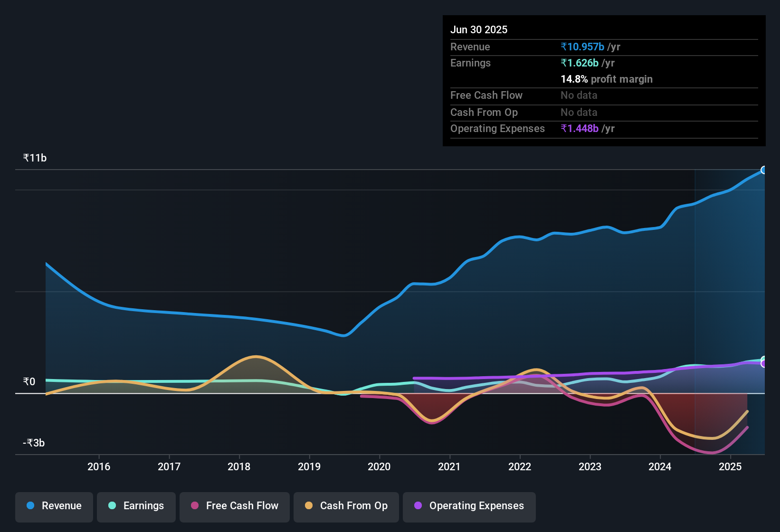Viewport: 780px width, 532px height.
Task: Click the 2022 label on the timeline axis
Action: click(520, 466)
